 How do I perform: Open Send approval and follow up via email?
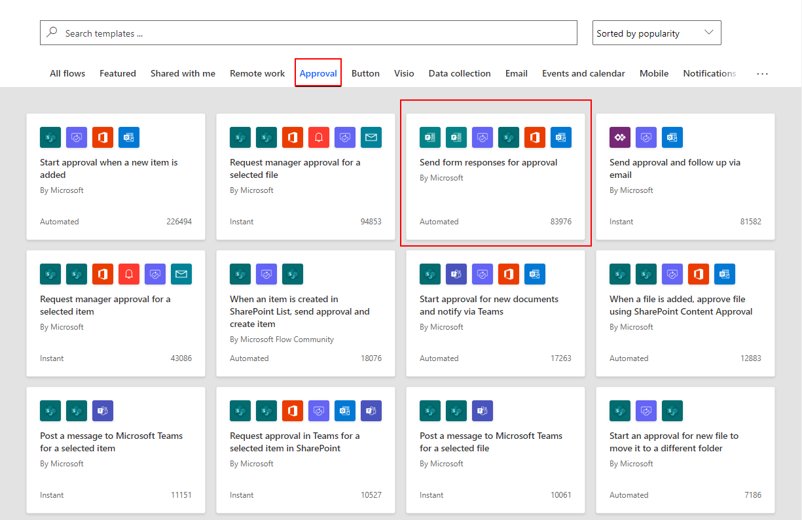685,176
